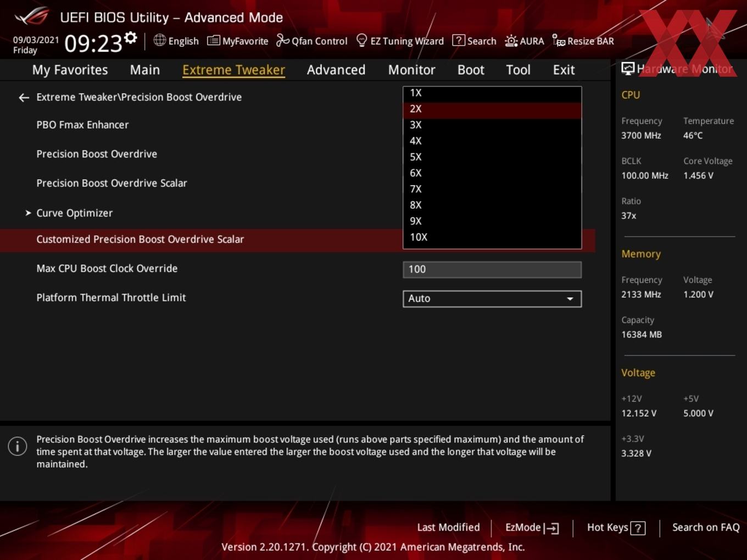Open clock settings gear icon

[130, 38]
